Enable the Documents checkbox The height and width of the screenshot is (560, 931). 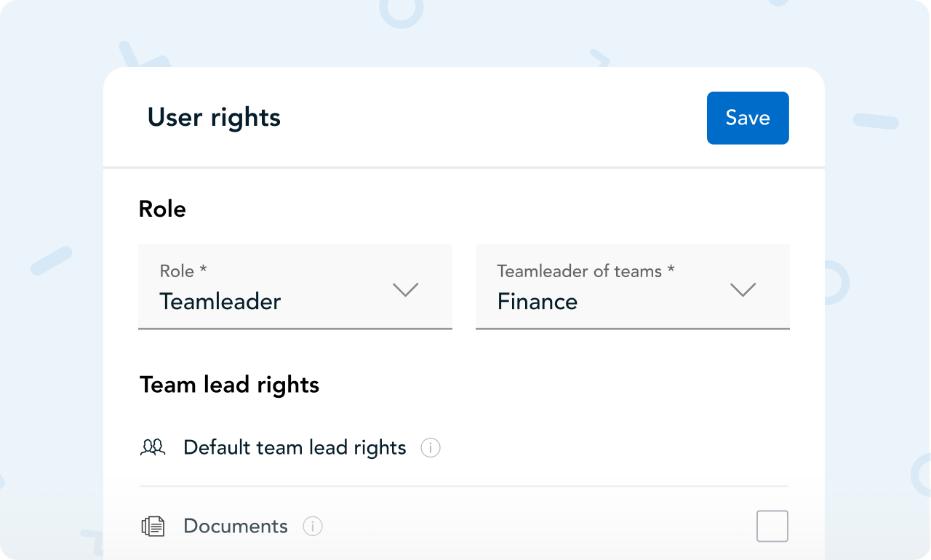coord(772,526)
